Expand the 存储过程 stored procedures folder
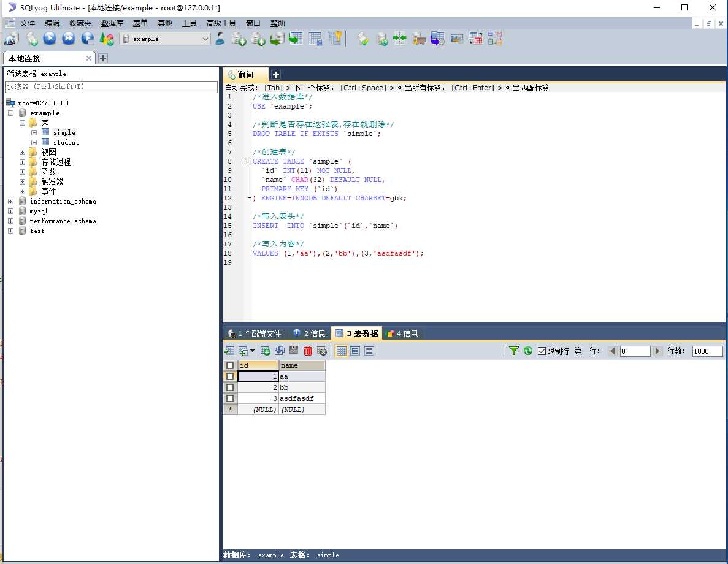The image size is (728, 564). [22, 162]
